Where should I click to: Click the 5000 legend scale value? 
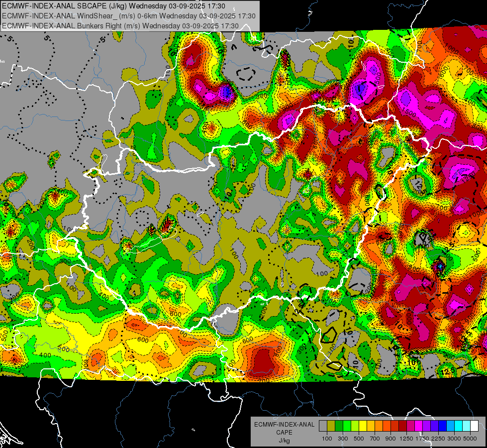[470, 439]
